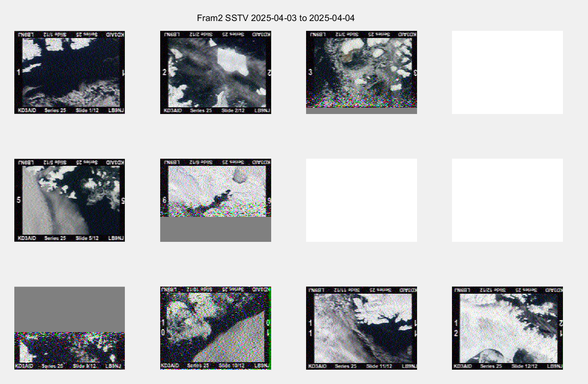Select the empty white panel in the top row
The width and height of the screenshot is (588, 384).
[x=507, y=72]
